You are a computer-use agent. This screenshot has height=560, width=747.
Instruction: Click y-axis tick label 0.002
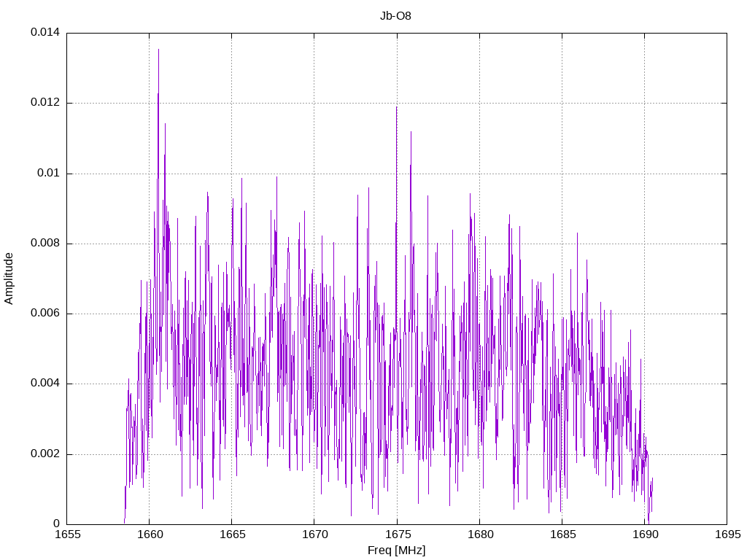45,454
